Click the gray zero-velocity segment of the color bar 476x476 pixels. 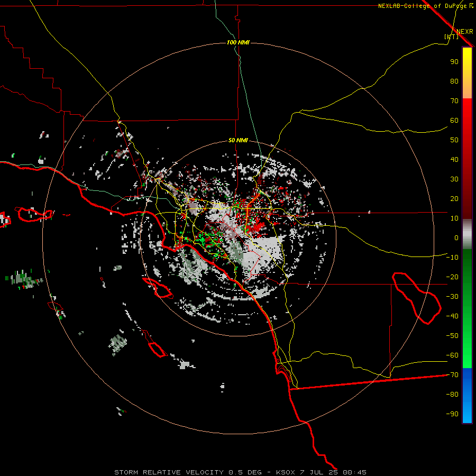[x=467, y=234]
